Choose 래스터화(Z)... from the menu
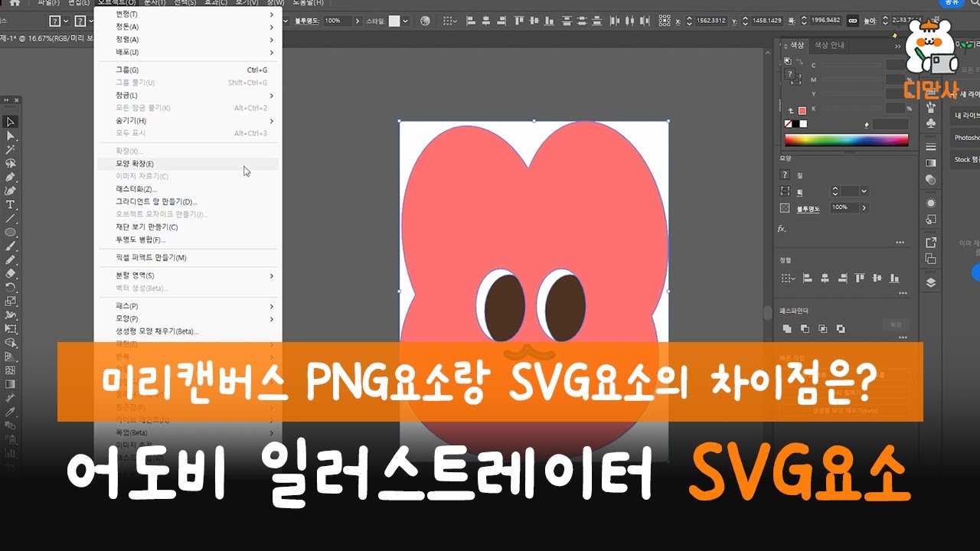 coord(188,189)
